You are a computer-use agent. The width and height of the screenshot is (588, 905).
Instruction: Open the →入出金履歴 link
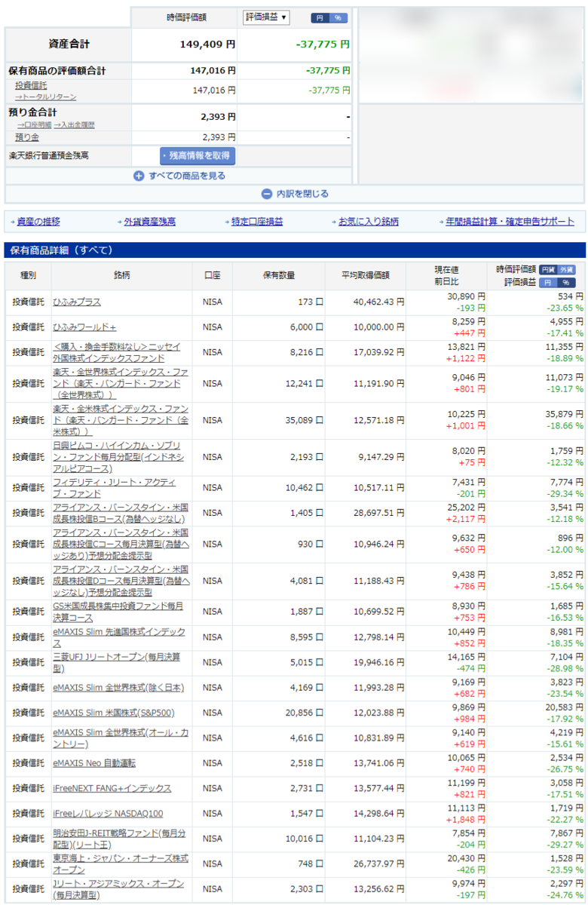click(x=75, y=124)
